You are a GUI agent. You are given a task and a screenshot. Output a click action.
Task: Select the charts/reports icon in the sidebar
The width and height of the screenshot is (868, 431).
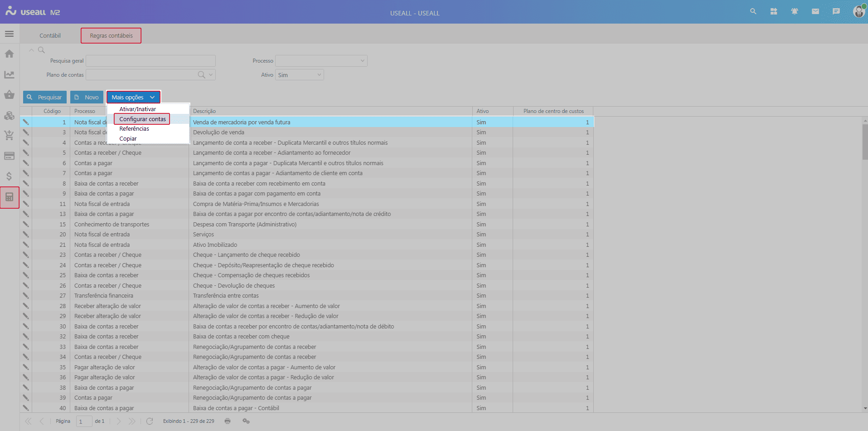pos(9,74)
